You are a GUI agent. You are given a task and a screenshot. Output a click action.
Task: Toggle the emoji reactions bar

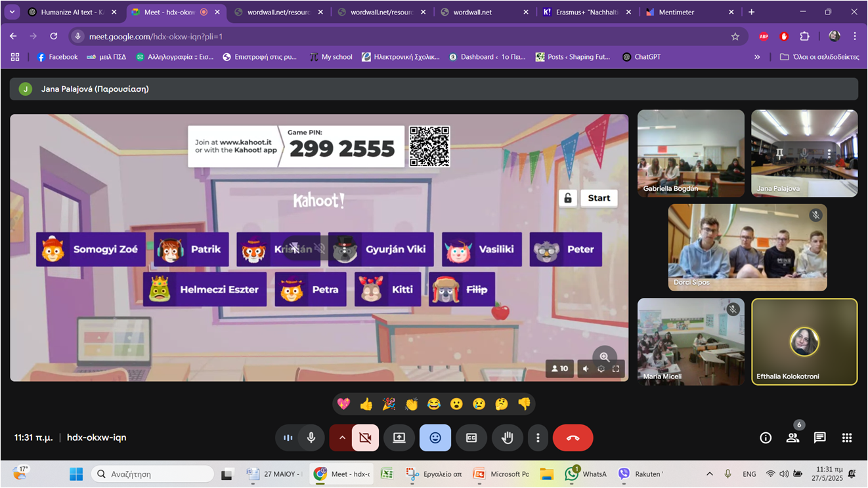[x=435, y=437]
